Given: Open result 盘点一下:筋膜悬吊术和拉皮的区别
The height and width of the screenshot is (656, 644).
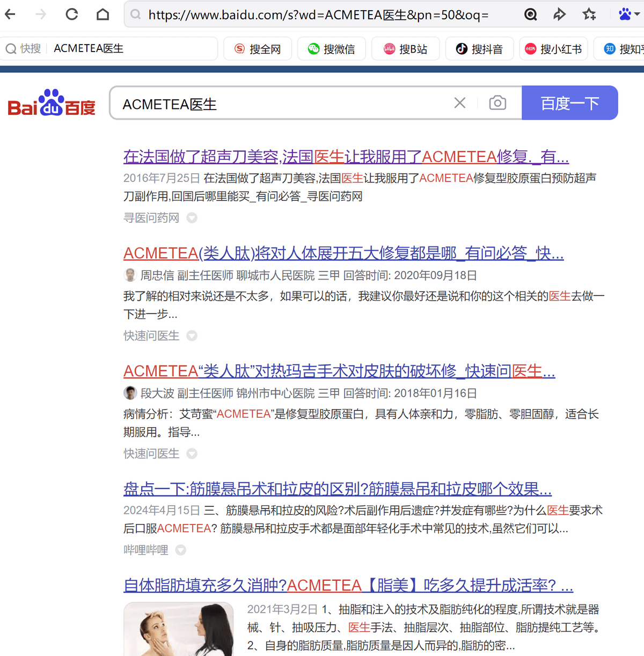Looking at the screenshot, I should tap(338, 489).
